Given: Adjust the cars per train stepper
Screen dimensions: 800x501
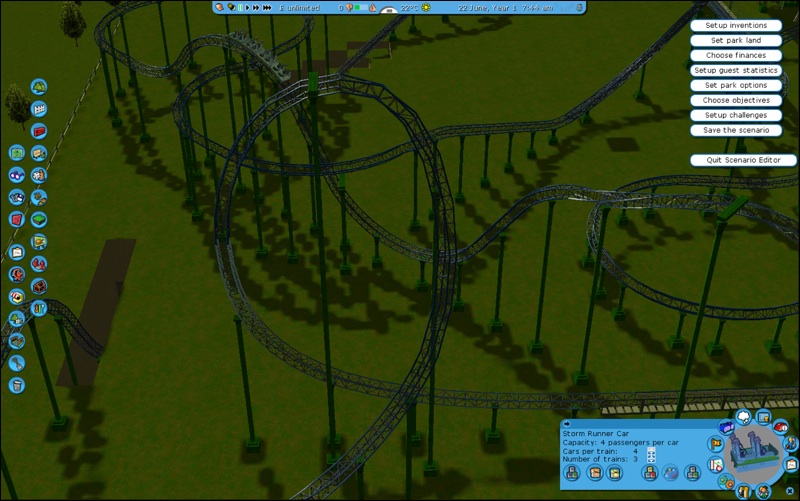Looking at the screenshot, I should (652, 452).
